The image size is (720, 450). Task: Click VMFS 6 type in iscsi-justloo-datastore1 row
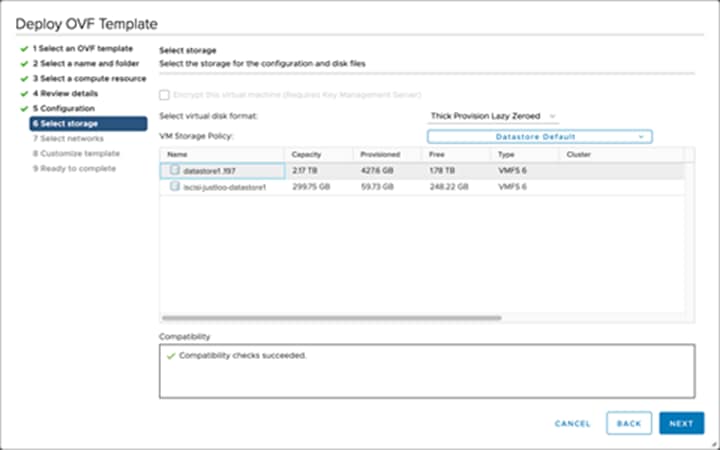coord(512,187)
